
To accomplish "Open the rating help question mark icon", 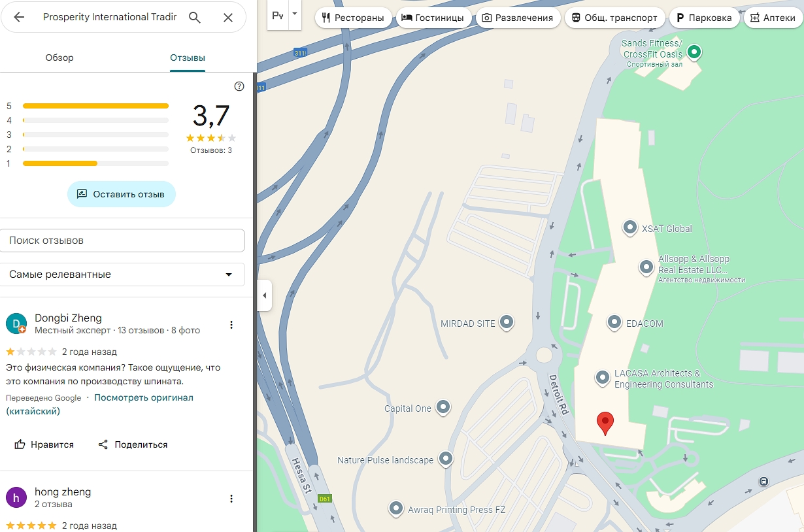I will 239,86.
